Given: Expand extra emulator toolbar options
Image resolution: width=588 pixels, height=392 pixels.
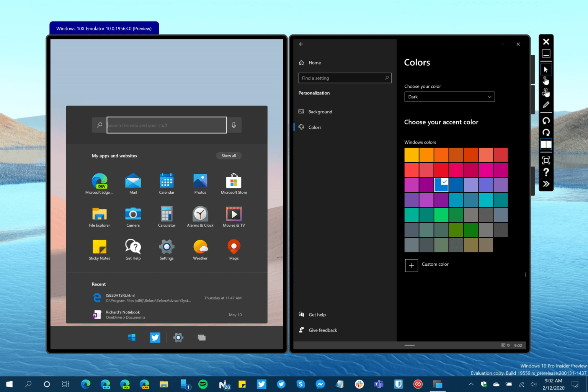Looking at the screenshot, I should pyautogui.click(x=546, y=183).
